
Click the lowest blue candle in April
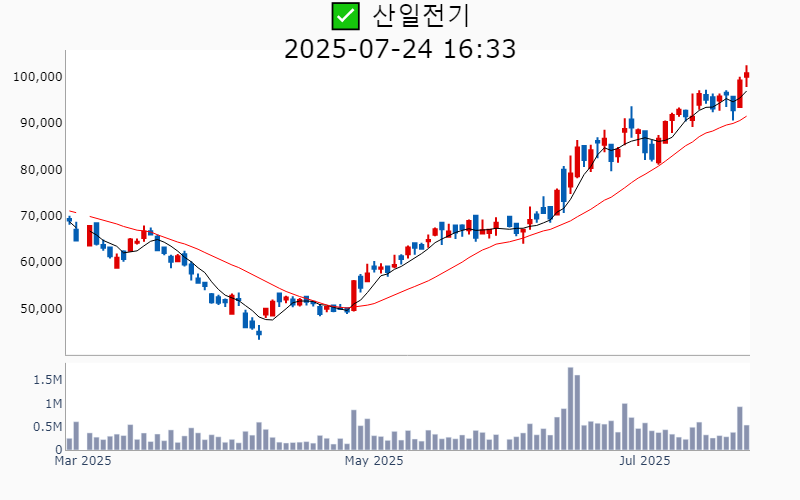click(259, 333)
